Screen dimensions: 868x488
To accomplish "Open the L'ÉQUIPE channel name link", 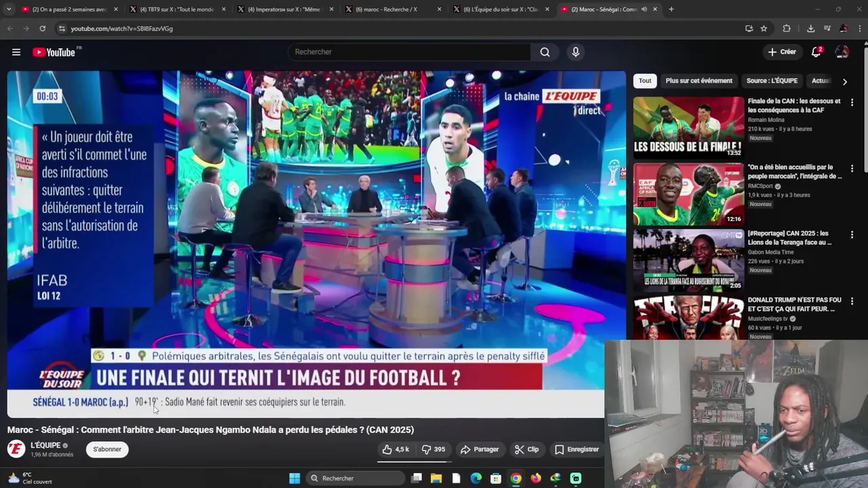I will point(46,445).
